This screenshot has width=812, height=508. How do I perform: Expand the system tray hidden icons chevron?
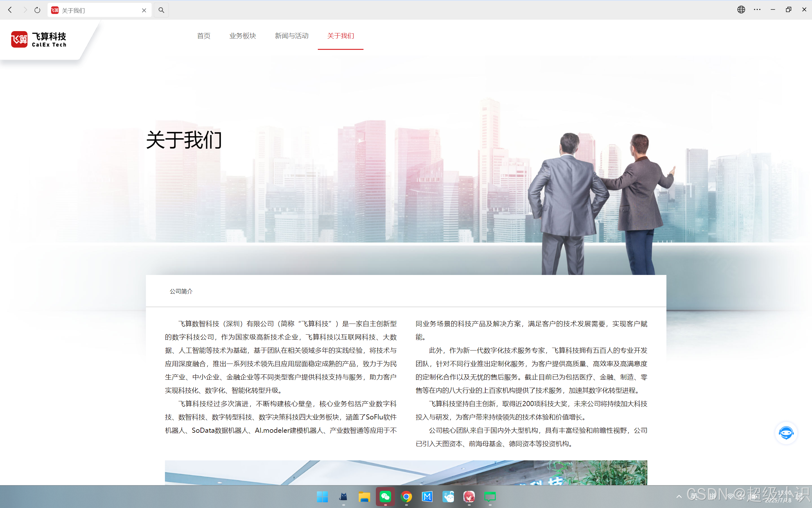[679, 497]
